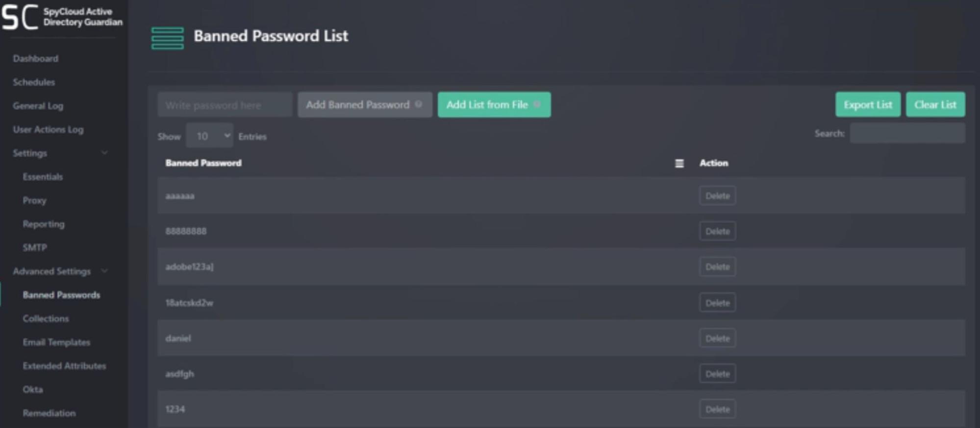Open Collections under Advanced Settings

[x=45, y=318]
